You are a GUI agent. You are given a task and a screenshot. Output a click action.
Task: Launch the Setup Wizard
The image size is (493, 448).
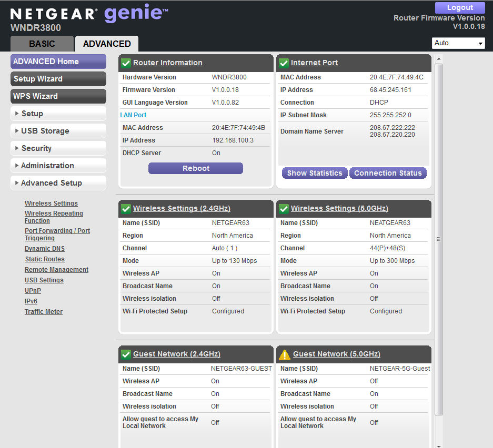pos(58,78)
